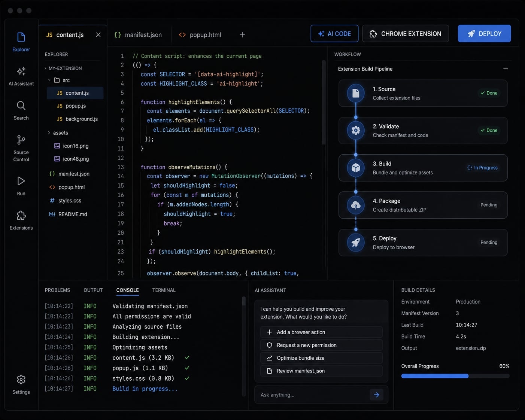525x420 pixels.
Task: Click the Source step document icon
Action: [356, 93]
